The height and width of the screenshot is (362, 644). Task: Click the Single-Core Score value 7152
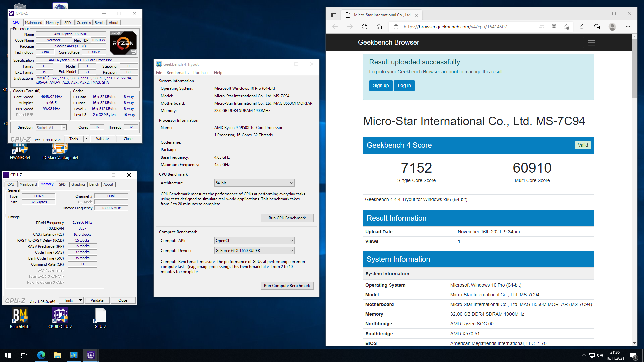tap(416, 168)
